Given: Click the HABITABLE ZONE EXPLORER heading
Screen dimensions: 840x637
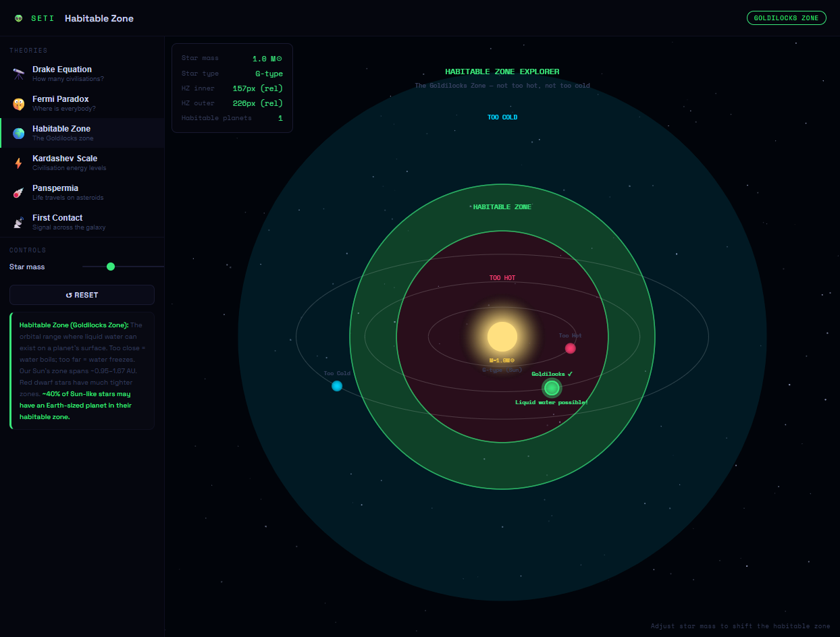Looking at the screenshot, I should point(502,72).
